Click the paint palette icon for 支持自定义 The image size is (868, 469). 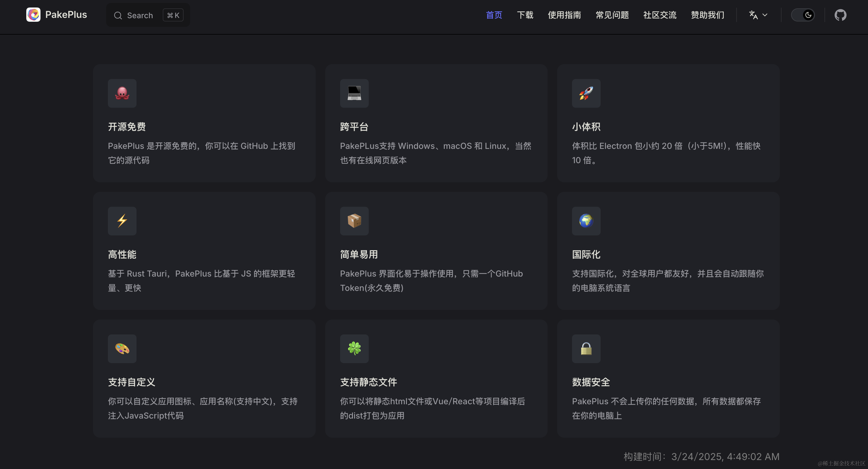[x=122, y=348]
